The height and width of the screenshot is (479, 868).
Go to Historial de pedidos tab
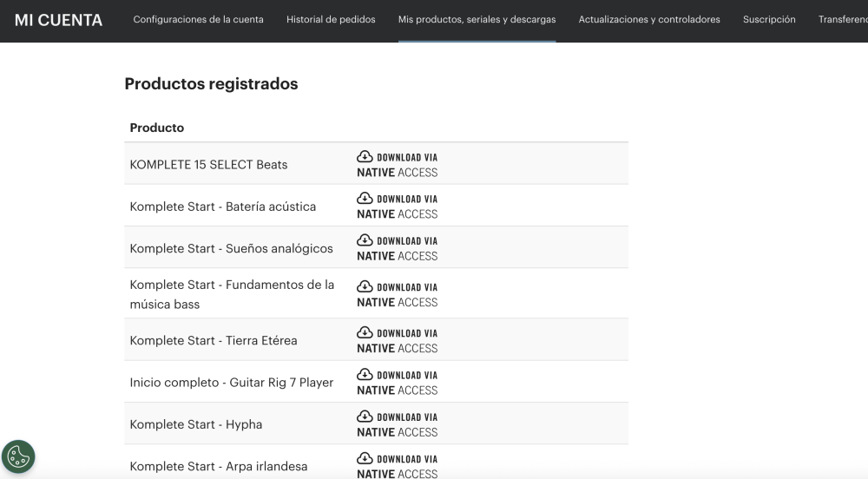tap(331, 19)
